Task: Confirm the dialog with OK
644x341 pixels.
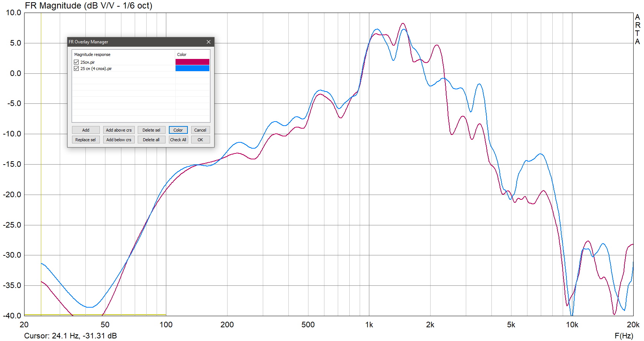Action: point(200,140)
